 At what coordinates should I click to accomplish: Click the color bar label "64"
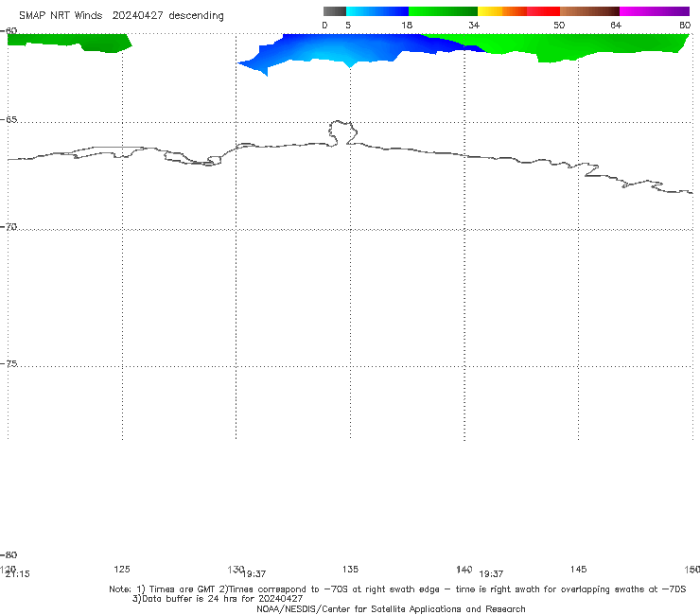click(x=616, y=26)
